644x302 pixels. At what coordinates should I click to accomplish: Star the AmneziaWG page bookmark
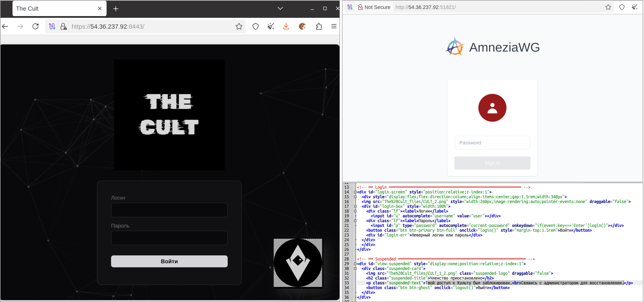[x=608, y=7]
